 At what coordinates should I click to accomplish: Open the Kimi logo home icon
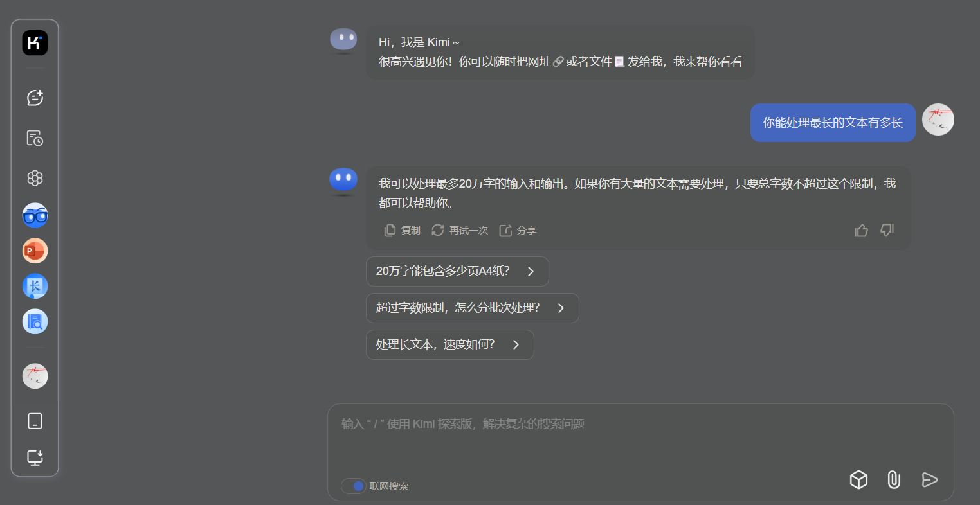pyautogui.click(x=35, y=43)
